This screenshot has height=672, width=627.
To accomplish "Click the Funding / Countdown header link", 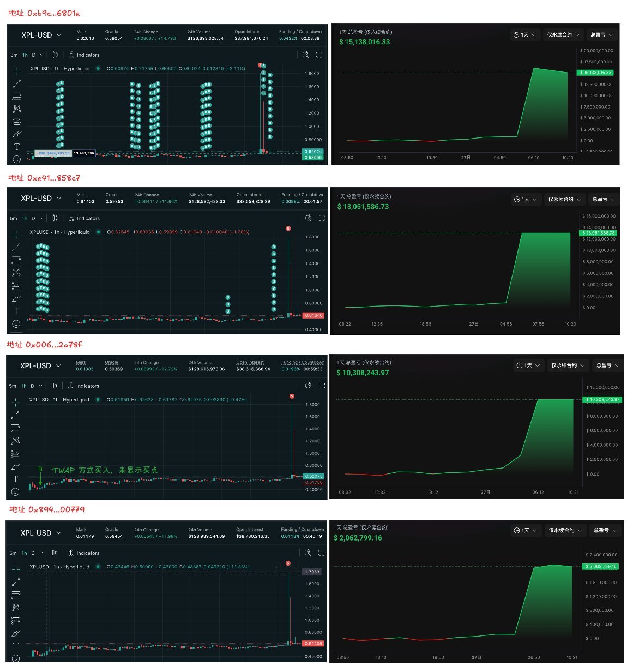I will [300, 32].
